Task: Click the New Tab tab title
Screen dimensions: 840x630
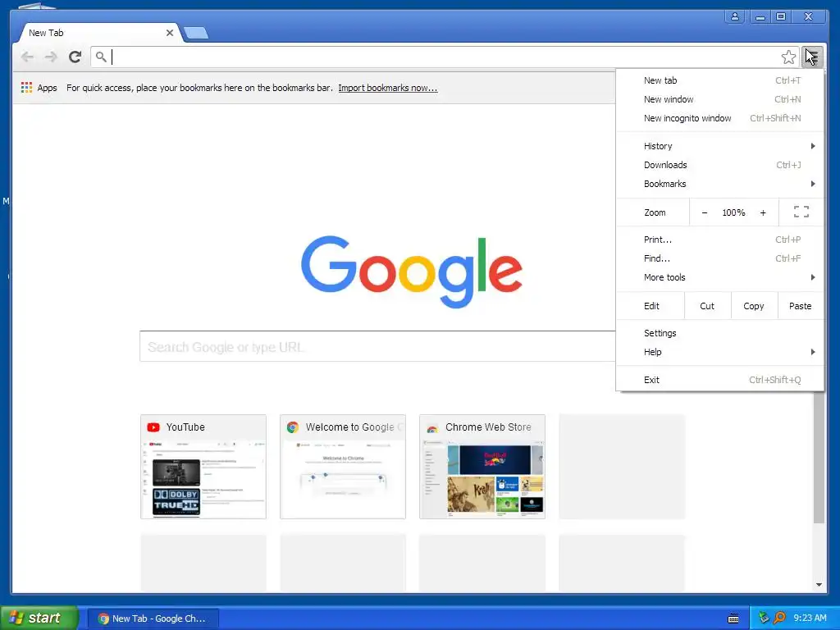Action: [x=46, y=33]
